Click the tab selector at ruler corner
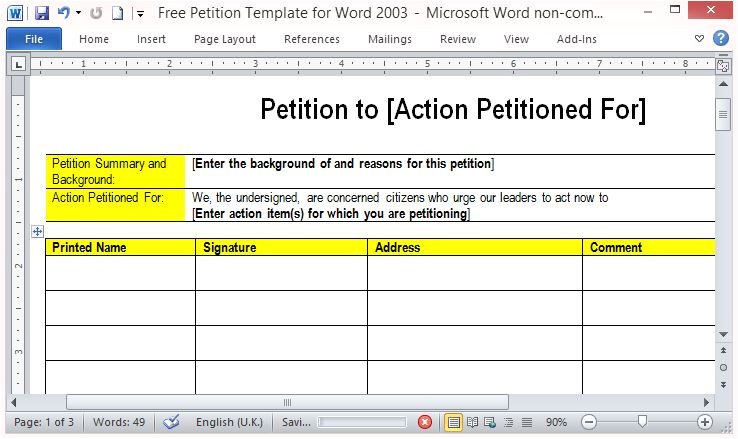Screen dimensions: 738x439 [19, 65]
